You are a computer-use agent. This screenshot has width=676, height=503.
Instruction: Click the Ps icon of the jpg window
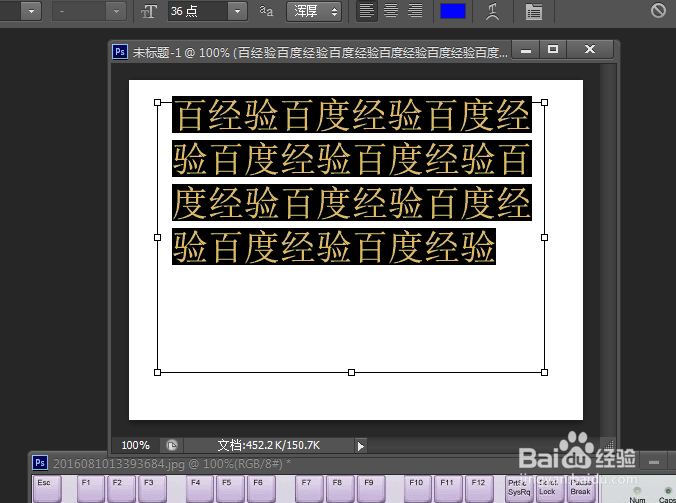coord(40,463)
